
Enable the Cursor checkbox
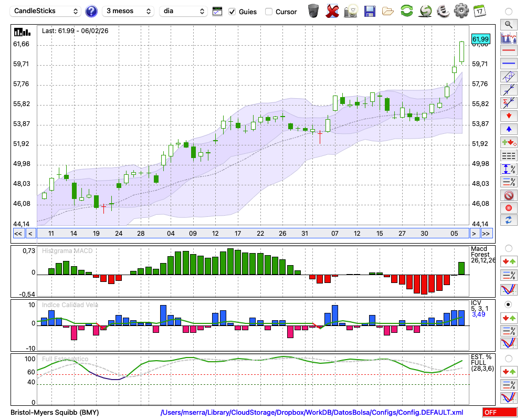click(268, 12)
